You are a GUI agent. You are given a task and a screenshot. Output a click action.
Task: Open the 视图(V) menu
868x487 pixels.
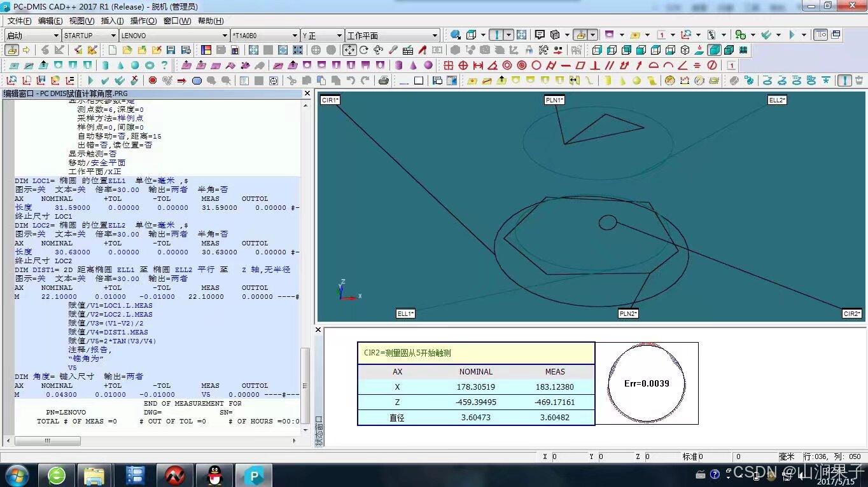[x=81, y=21]
